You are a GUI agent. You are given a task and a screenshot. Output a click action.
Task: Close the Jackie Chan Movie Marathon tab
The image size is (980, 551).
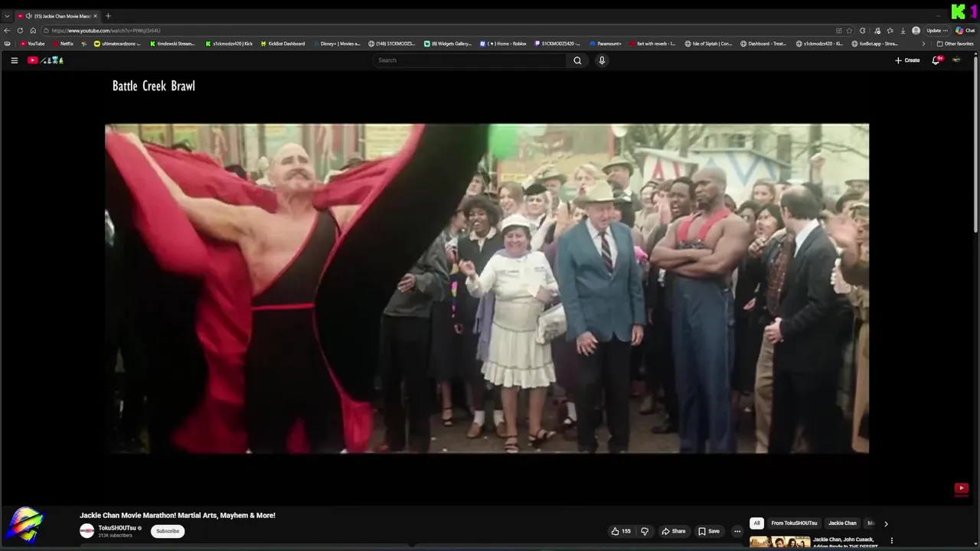pyautogui.click(x=95, y=16)
